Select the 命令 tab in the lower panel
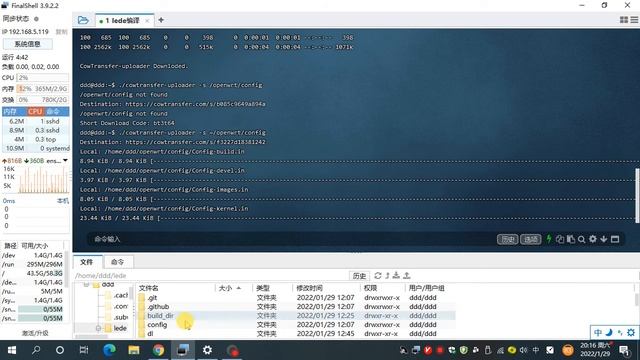This screenshot has height=360, width=640. 117,262
